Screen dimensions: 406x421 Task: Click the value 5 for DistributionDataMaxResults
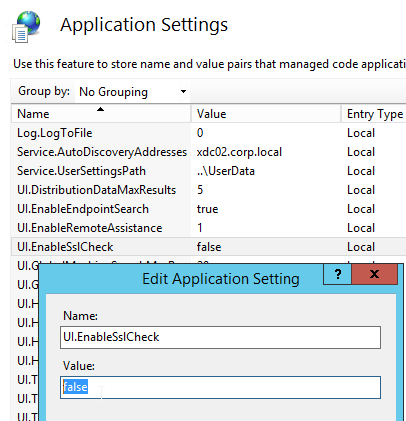pyautogui.click(x=200, y=190)
